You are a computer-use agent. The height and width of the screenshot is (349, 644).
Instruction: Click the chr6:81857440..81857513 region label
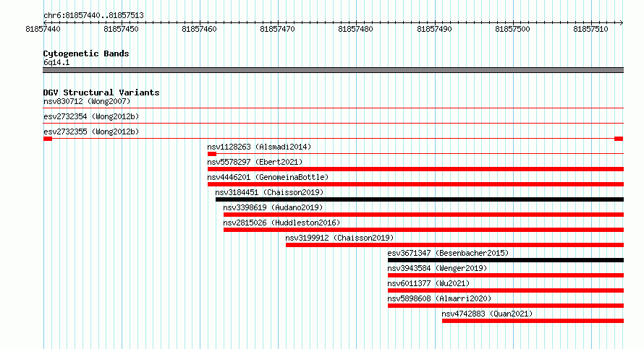pos(93,15)
